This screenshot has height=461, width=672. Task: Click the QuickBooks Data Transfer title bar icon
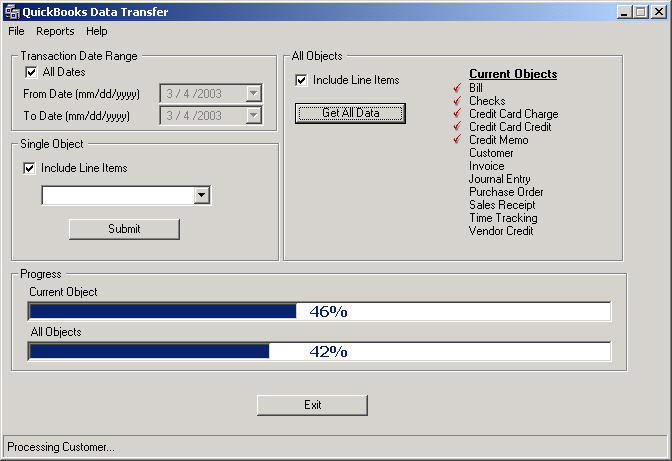[12, 12]
